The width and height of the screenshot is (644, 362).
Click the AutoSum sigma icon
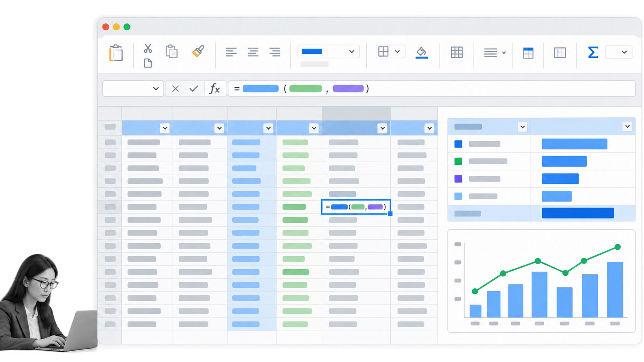tap(593, 52)
